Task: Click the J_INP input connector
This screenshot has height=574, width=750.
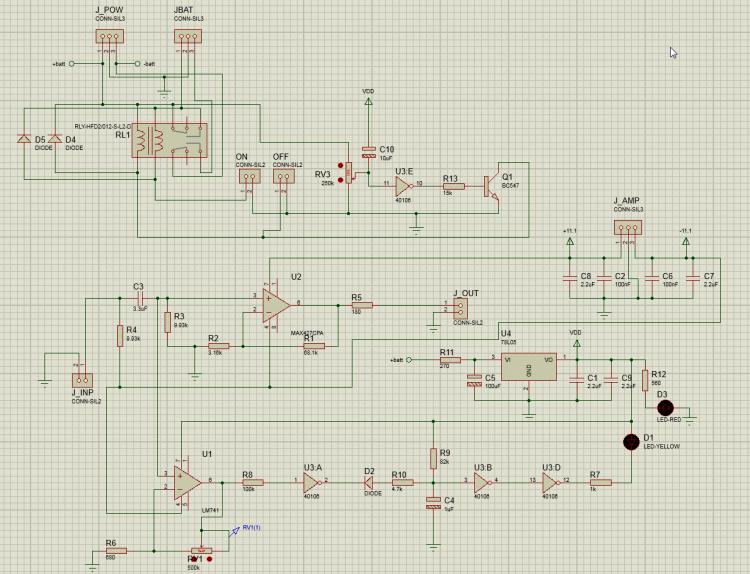Action: point(82,380)
